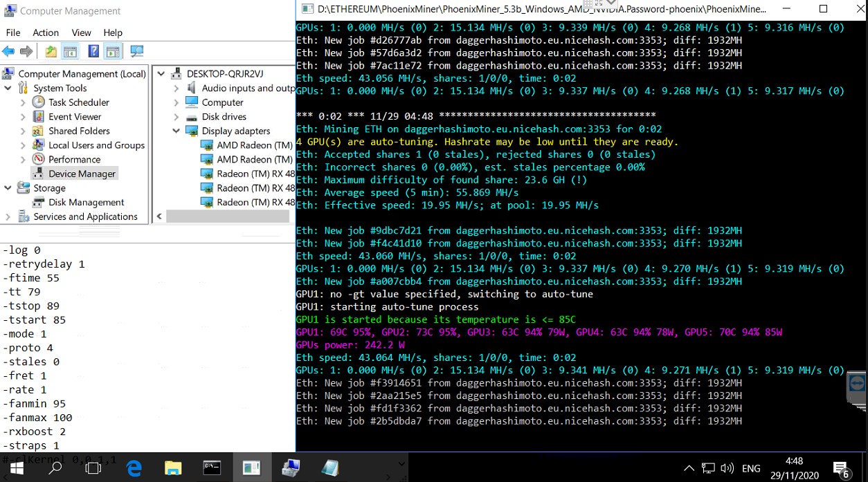Select the Audio inputs and outputs category
Screen dimensions: 868x482
pyautogui.click(x=248, y=88)
